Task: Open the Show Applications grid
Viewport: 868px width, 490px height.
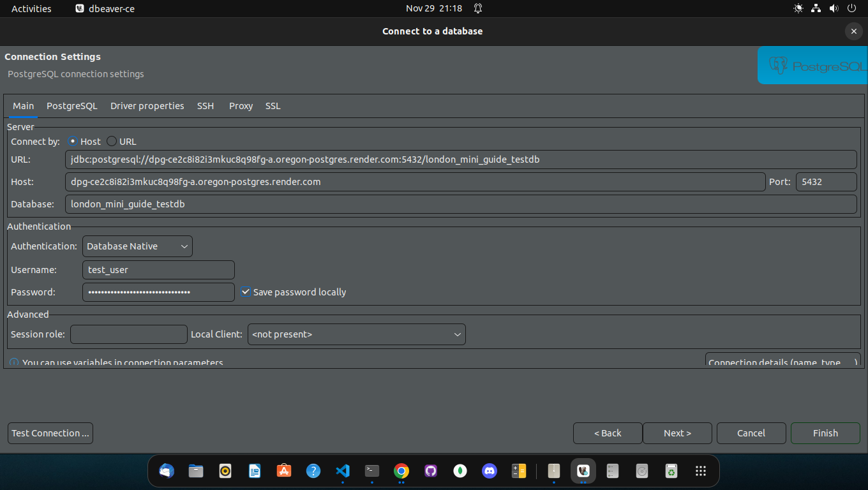Action: pyautogui.click(x=700, y=471)
